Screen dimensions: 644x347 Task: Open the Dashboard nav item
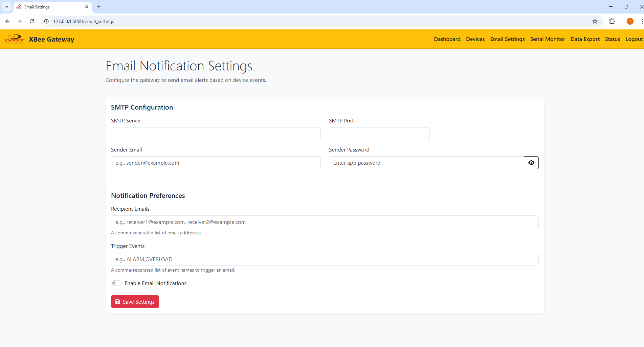[x=447, y=39]
